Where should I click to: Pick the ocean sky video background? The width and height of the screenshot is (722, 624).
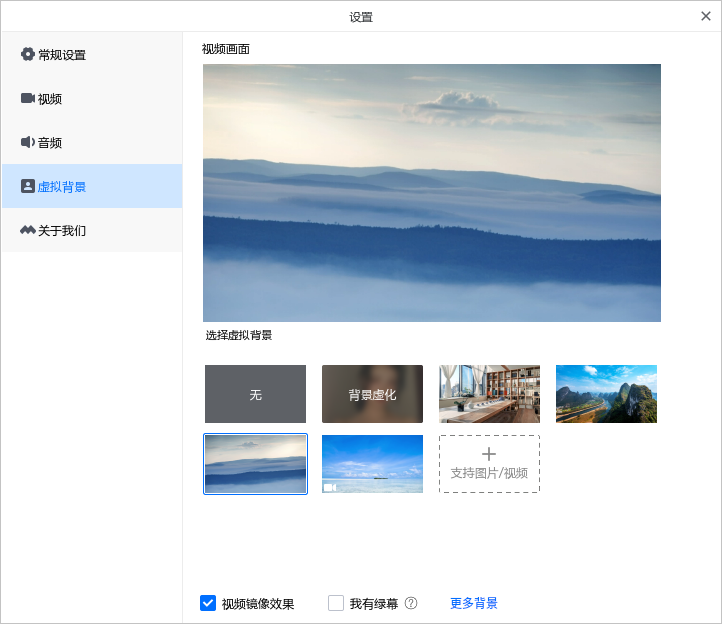[x=372, y=464]
